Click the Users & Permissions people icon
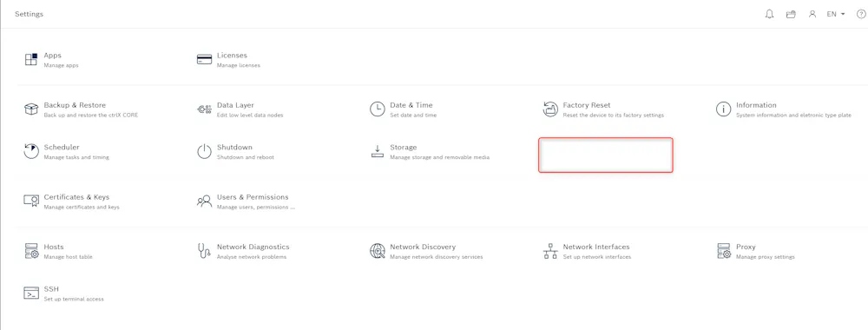868x330 pixels. pyautogui.click(x=204, y=201)
